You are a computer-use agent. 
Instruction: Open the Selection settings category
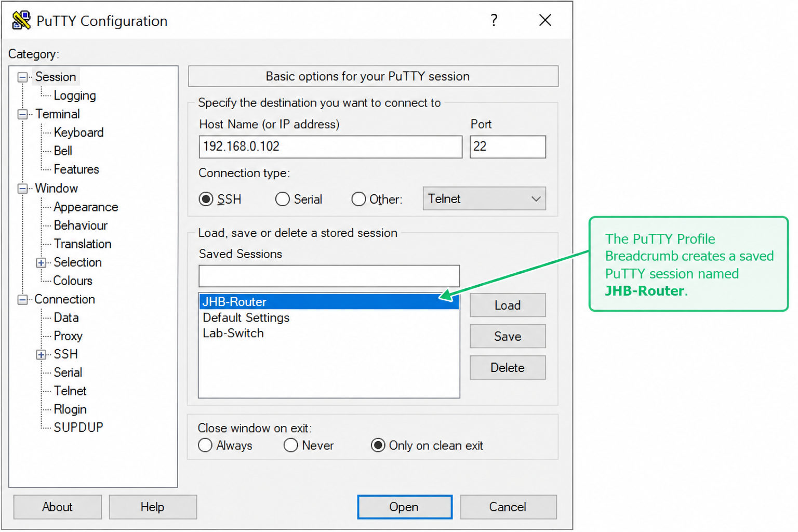pos(77,262)
